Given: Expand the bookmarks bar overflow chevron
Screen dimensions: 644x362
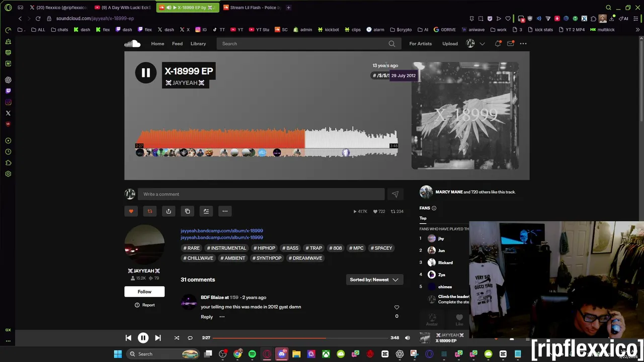Looking at the screenshot, I should (638, 30).
